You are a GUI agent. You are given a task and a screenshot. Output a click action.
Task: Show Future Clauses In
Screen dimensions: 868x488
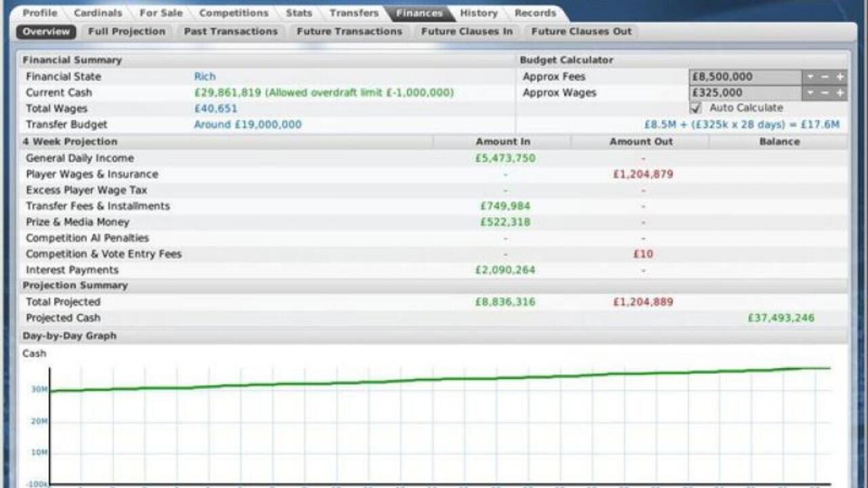coord(467,31)
